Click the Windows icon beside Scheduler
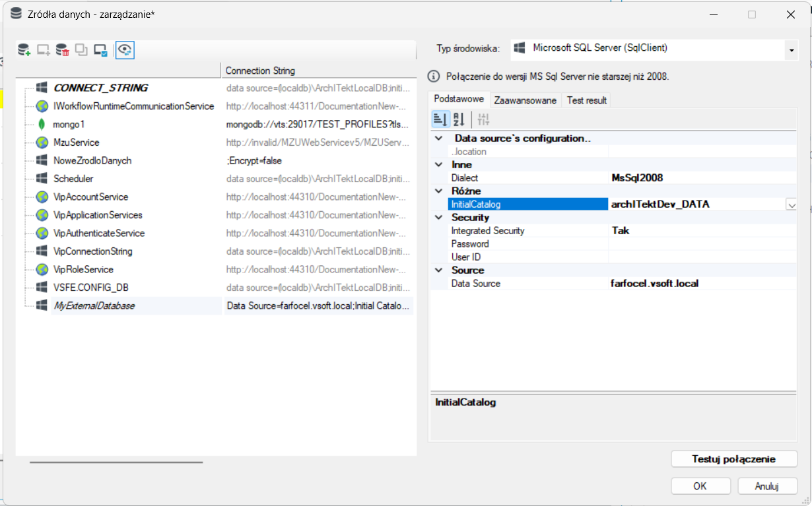This screenshot has width=812, height=506. (42, 179)
